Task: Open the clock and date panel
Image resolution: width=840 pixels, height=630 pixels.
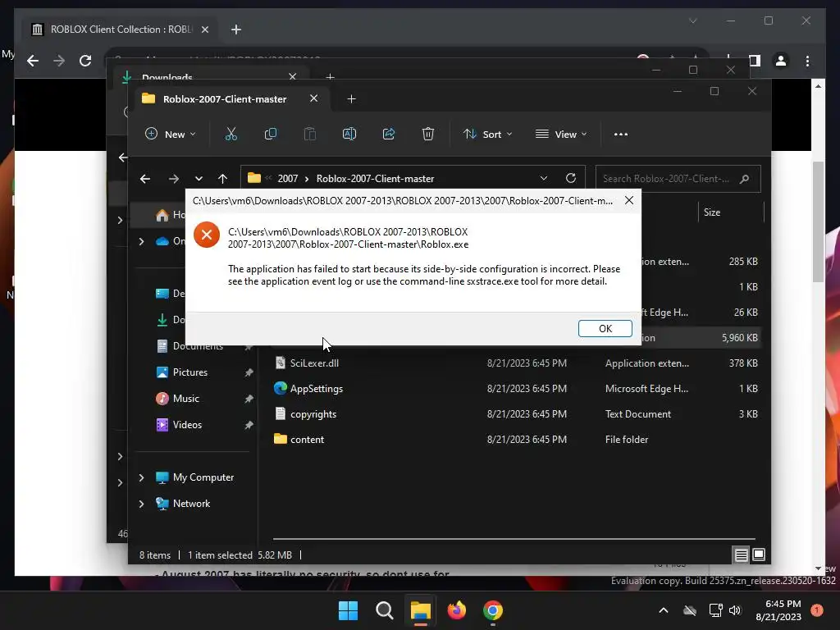Action: [x=778, y=610]
